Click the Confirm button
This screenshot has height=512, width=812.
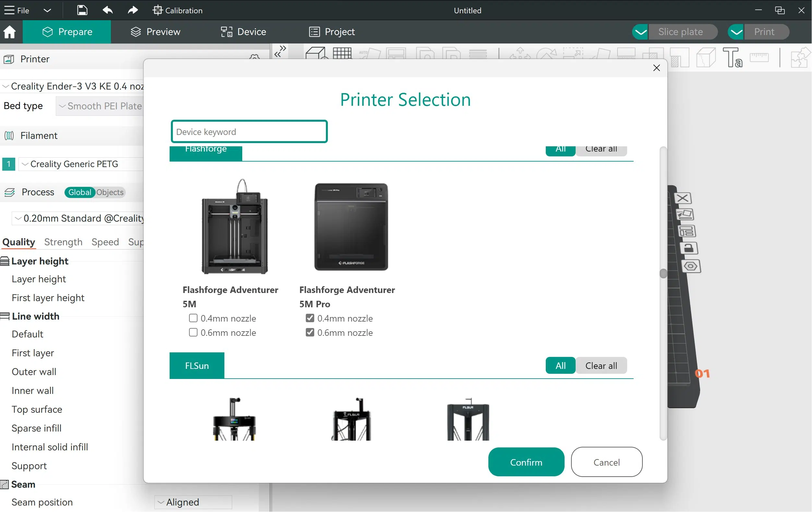[526, 462]
